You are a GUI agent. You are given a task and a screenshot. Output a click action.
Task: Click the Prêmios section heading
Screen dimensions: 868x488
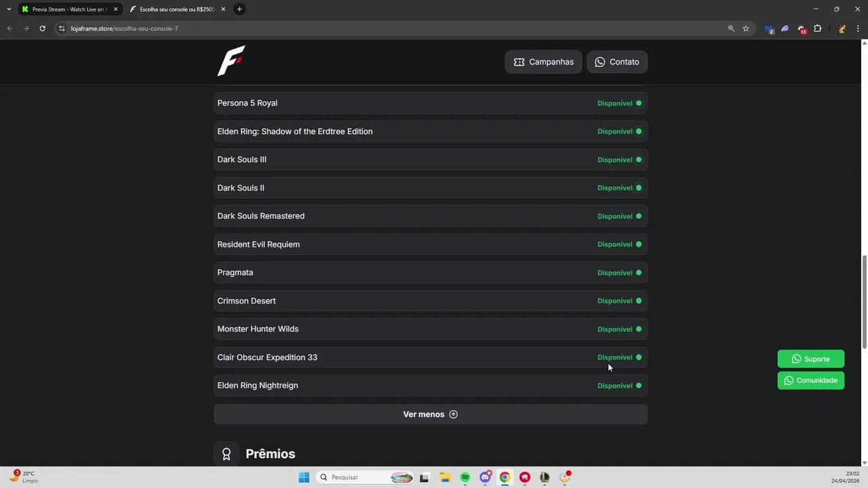[270, 454]
